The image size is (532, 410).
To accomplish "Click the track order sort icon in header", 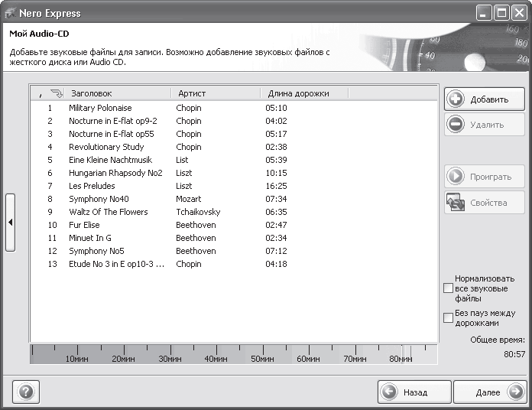I will 56,93.
